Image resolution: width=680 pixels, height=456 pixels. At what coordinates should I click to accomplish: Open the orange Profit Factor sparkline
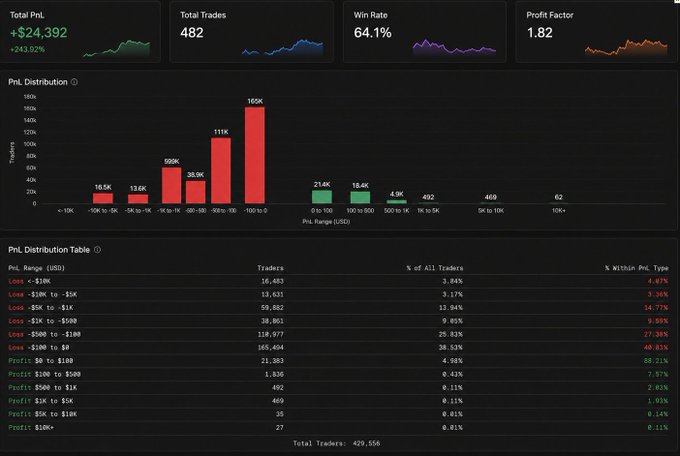[626, 47]
